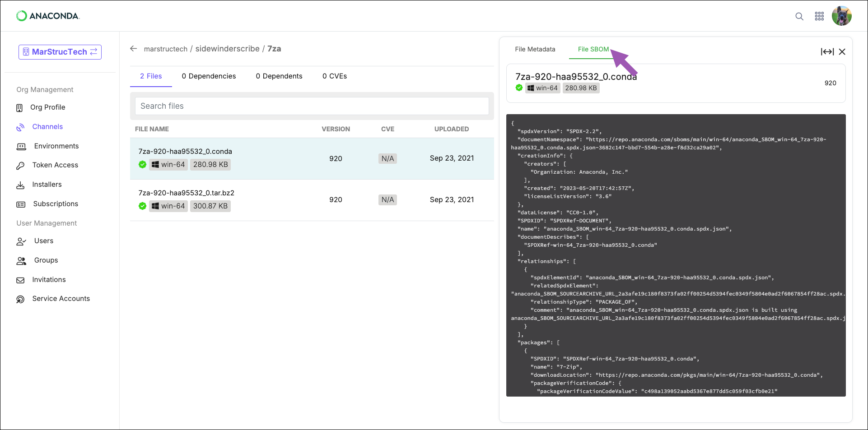Click win-64 badge in .conda row
The image size is (868, 430).
(168, 165)
